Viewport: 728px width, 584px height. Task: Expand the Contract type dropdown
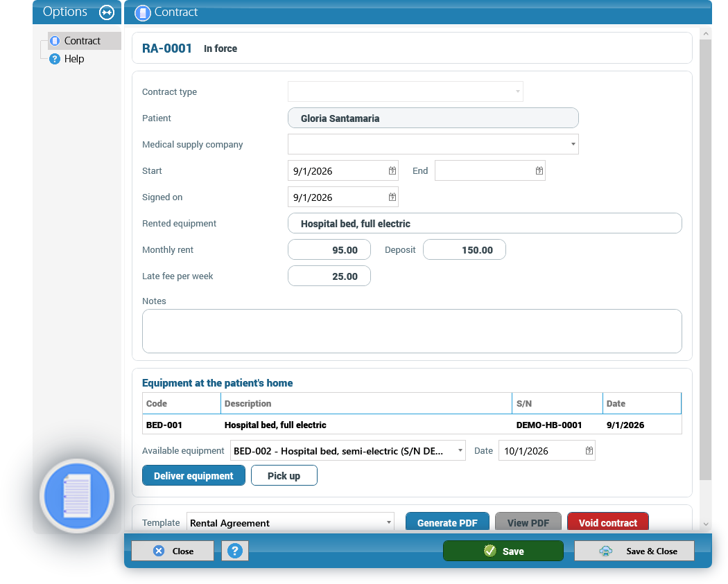coord(517,91)
